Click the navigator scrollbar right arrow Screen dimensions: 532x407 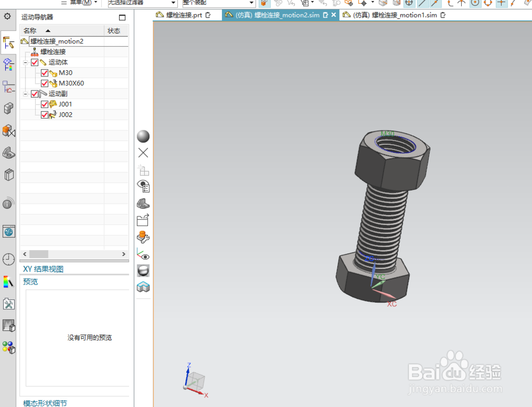(x=123, y=254)
